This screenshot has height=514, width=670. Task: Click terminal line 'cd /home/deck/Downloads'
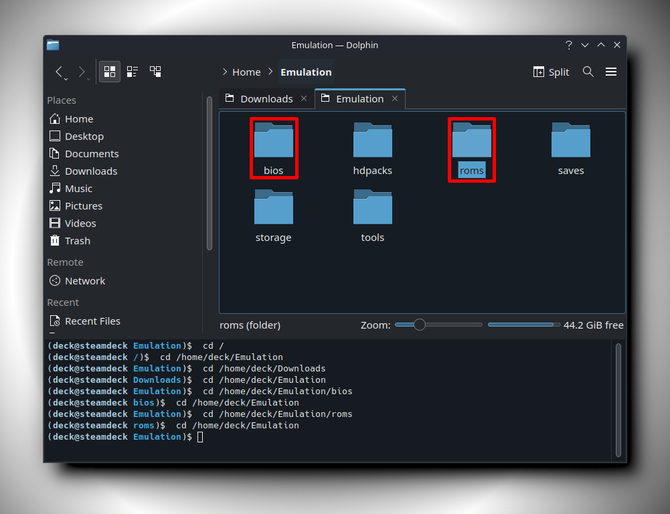point(264,368)
